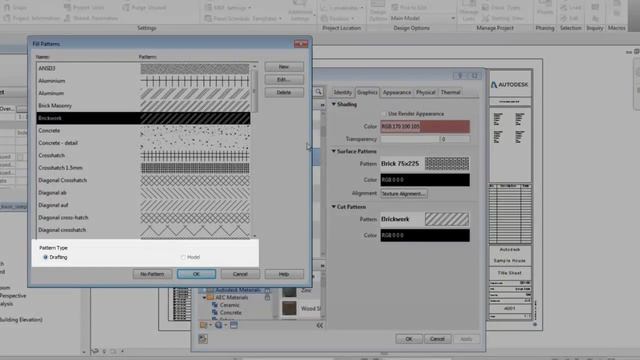Viewport: 640px width, 360px height.
Task: Select the Diagonal cross-hatch pattern row
Action: (143, 218)
